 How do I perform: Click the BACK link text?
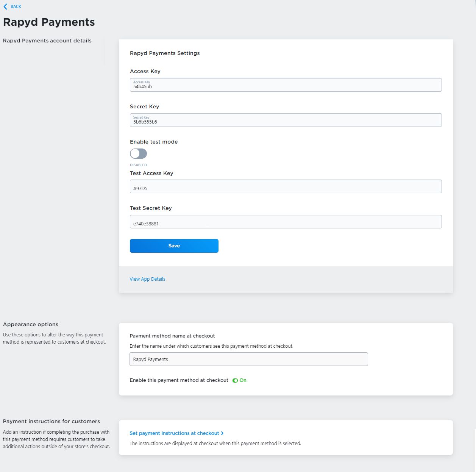click(16, 6)
